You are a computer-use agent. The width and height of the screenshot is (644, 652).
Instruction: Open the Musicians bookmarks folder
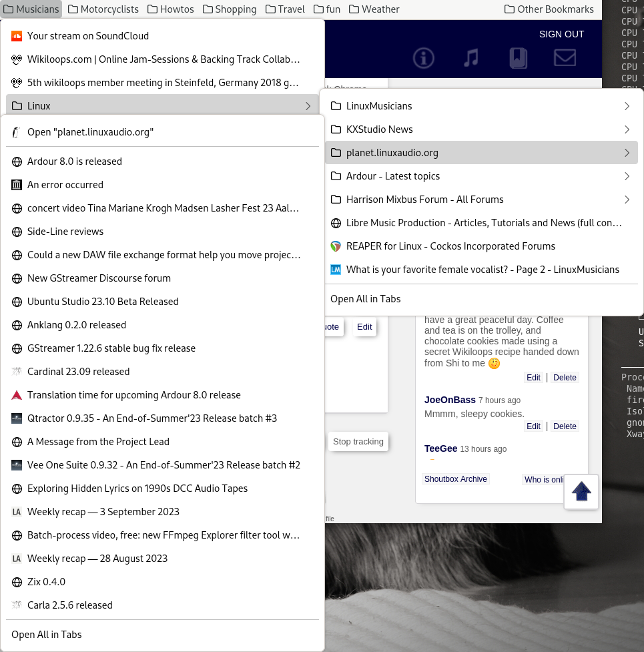click(31, 9)
